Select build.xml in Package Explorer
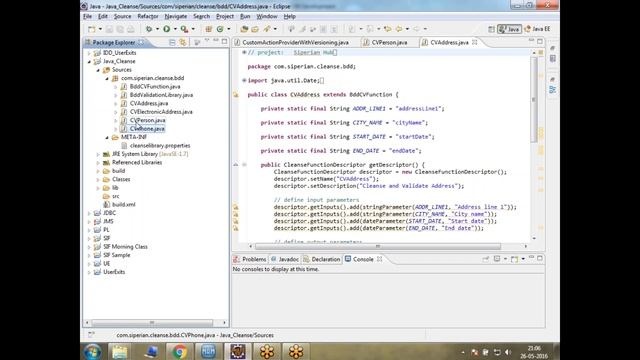Viewport: 640px width, 360px height. pyautogui.click(x=124, y=204)
